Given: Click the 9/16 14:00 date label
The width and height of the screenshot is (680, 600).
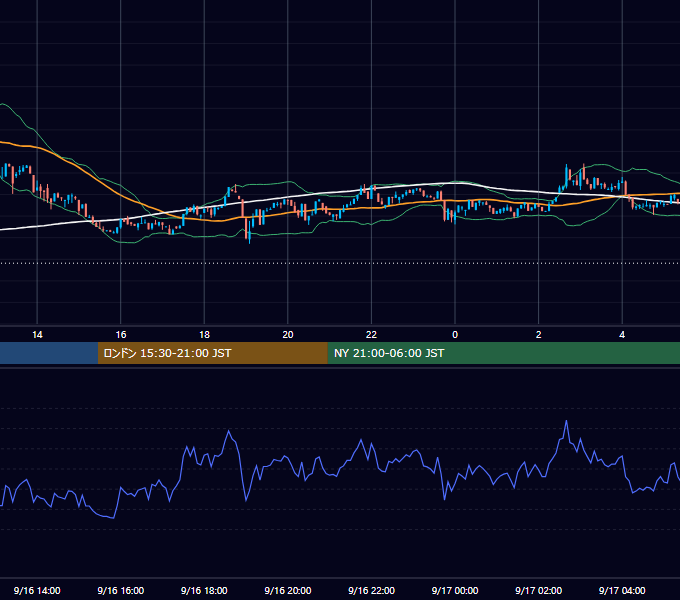Looking at the screenshot, I should 37,590.
